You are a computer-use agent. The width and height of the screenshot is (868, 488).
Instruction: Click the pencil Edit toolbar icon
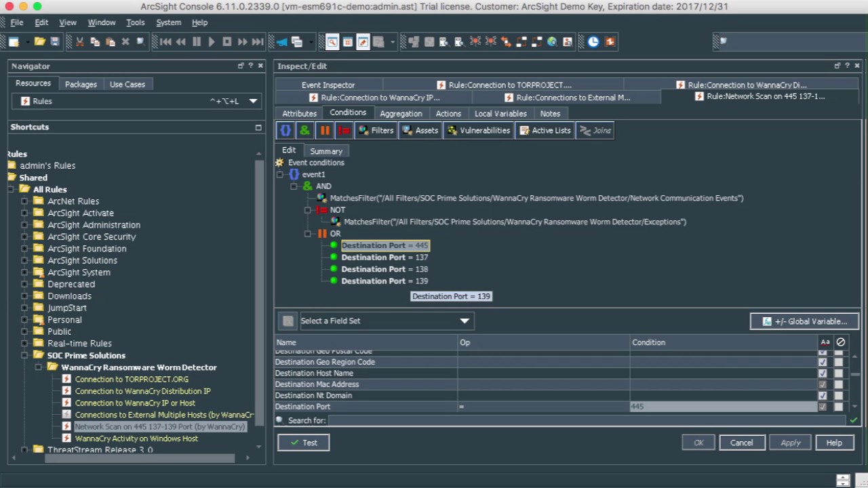tap(363, 41)
